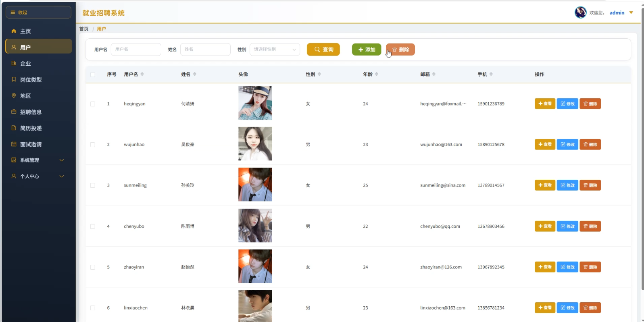Expand the 系统管理 submenu
The height and width of the screenshot is (322, 644).
62,160
